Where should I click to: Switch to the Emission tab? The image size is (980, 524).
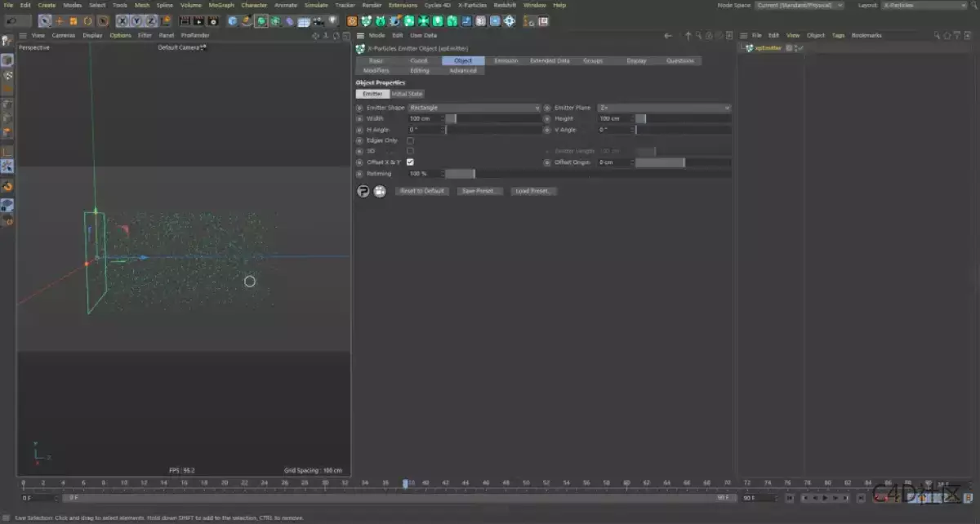[506, 60]
